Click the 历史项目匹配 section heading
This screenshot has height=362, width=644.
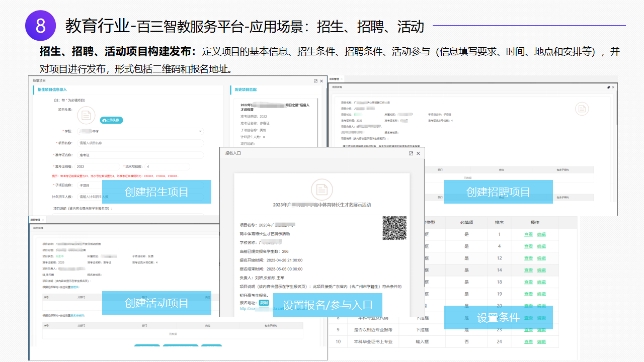[x=246, y=89]
